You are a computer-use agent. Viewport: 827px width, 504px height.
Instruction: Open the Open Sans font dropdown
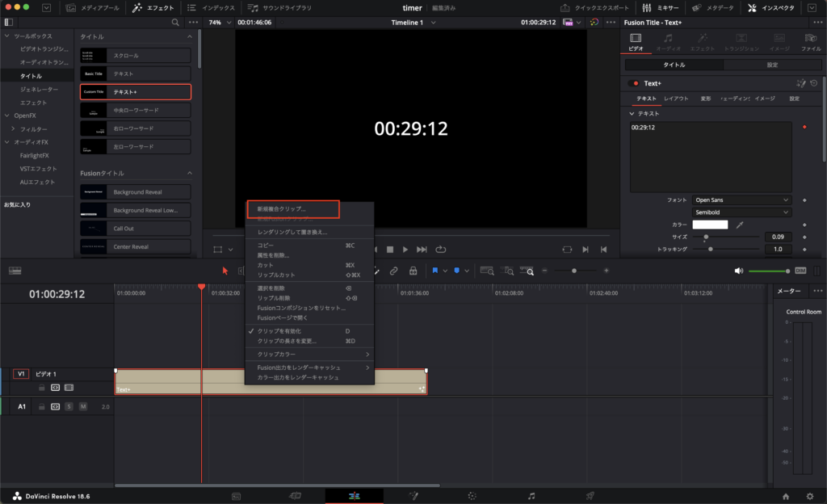click(x=741, y=199)
